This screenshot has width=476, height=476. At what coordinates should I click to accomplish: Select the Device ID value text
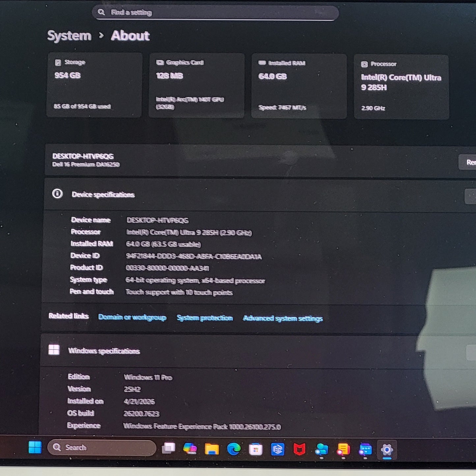[194, 257]
